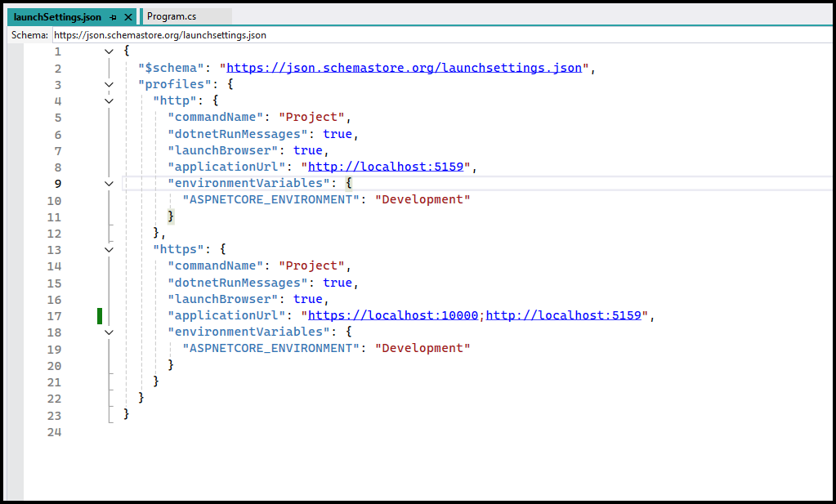Switch to the Program.cs tab

pyautogui.click(x=172, y=16)
